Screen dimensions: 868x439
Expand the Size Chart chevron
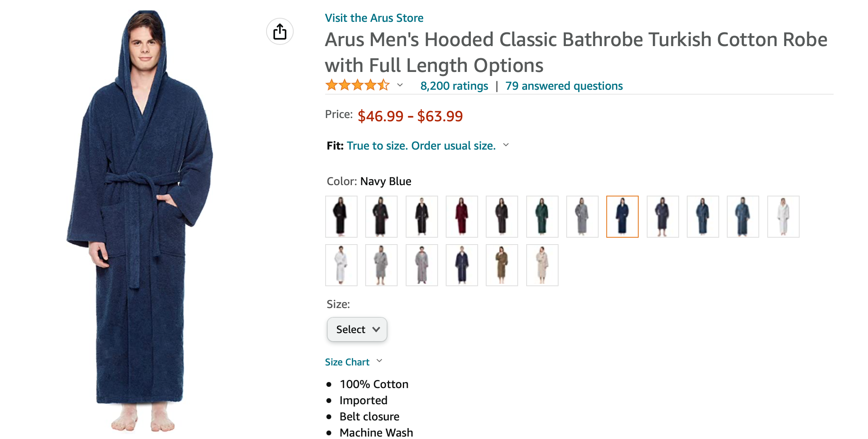(x=379, y=361)
